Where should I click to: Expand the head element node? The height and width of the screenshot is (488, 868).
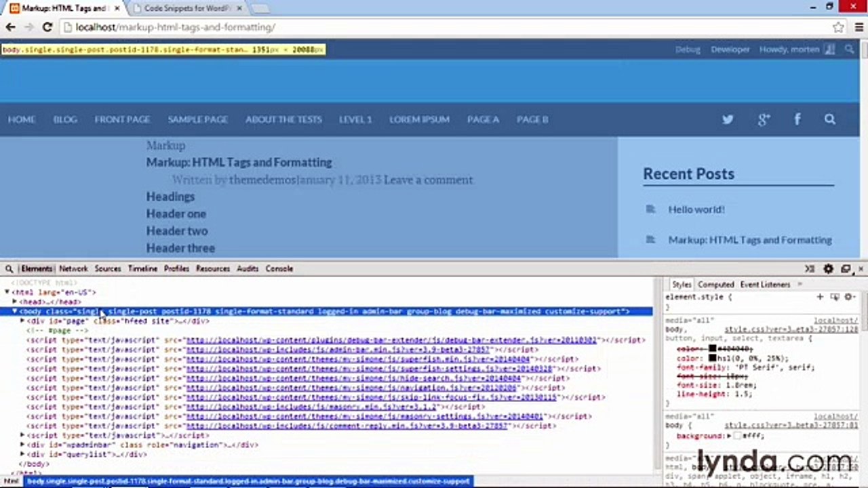click(15, 302)
